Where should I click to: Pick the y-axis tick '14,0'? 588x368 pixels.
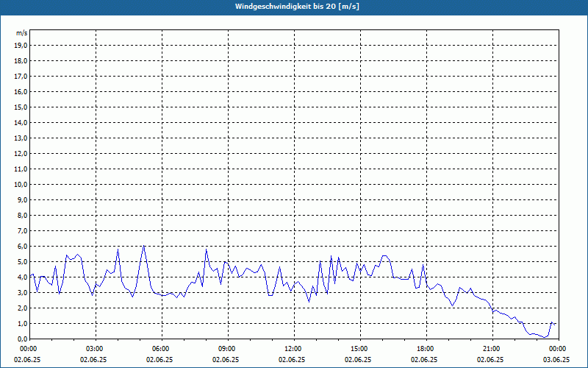tap(21, 122)
